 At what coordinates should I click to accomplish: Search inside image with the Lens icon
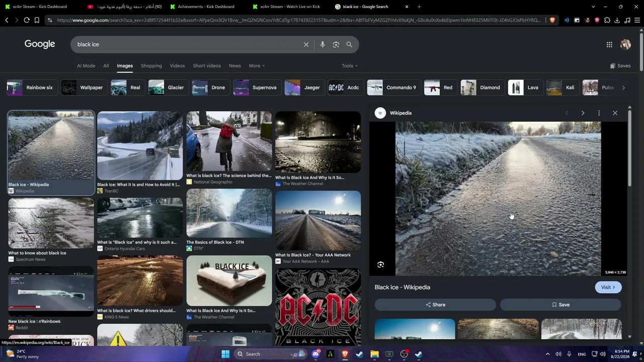coord(381,264)
